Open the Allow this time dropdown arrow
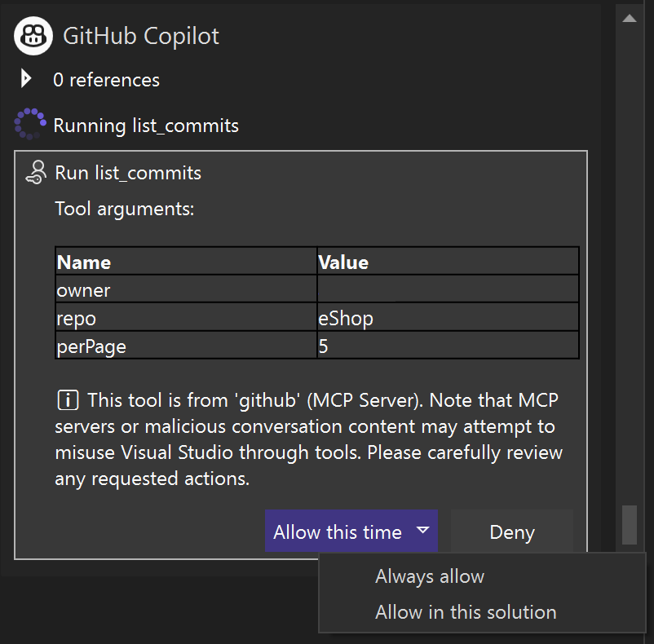This screenshot has height=644, width=654. pyautogui.click(x=422, y=531)
